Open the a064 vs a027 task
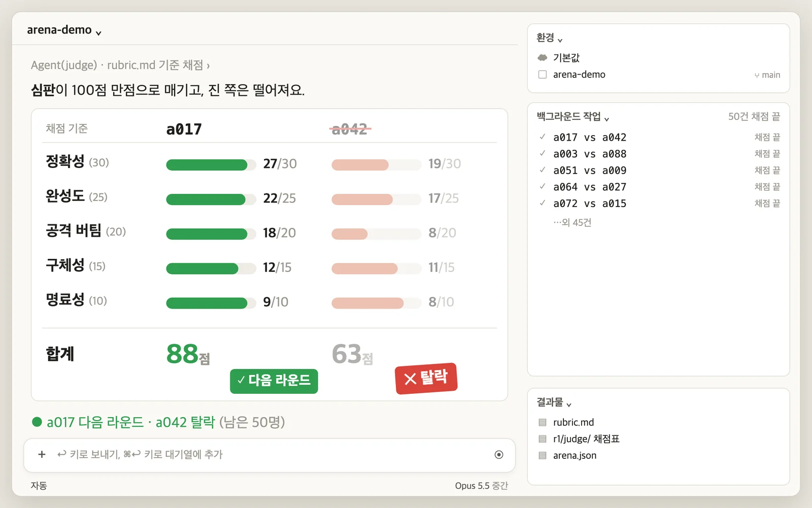Viewport: 812px width, 508px height. (658, 187)
